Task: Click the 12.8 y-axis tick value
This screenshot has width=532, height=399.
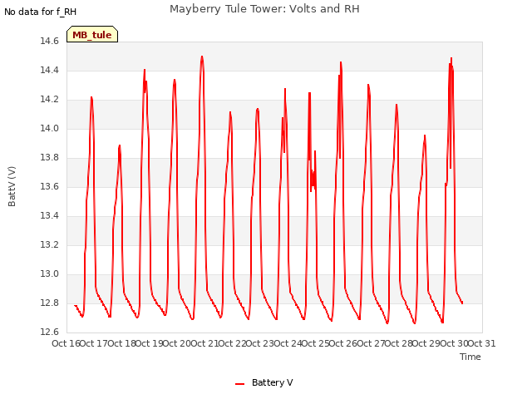Action: click(50, 303)
